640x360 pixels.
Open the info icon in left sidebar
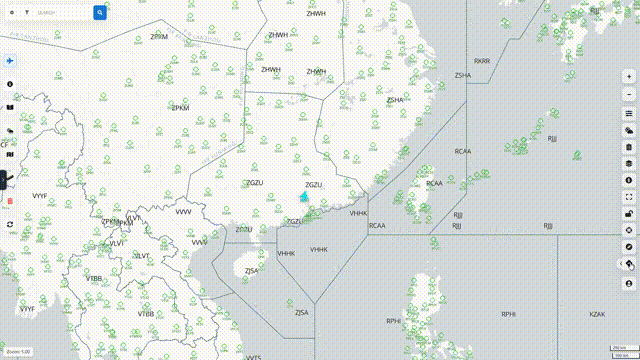(10, 84)
